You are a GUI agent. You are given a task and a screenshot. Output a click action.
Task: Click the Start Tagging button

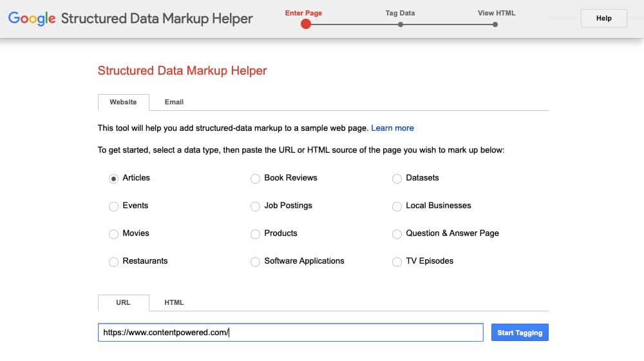[520, 333]
